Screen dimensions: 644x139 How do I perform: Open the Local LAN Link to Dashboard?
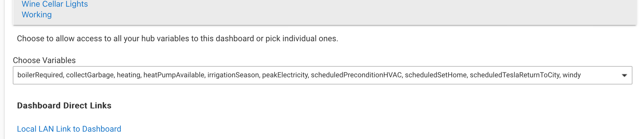[69, 129]
